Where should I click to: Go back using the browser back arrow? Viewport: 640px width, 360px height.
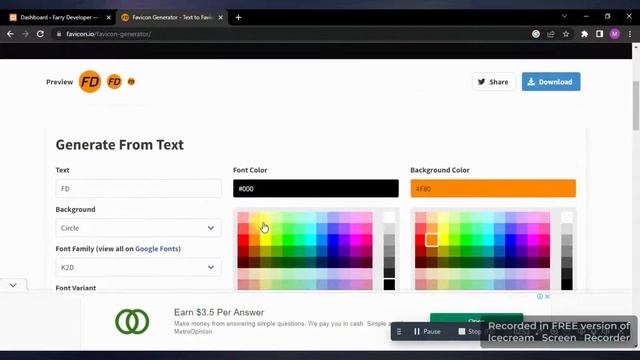[10, 34]
